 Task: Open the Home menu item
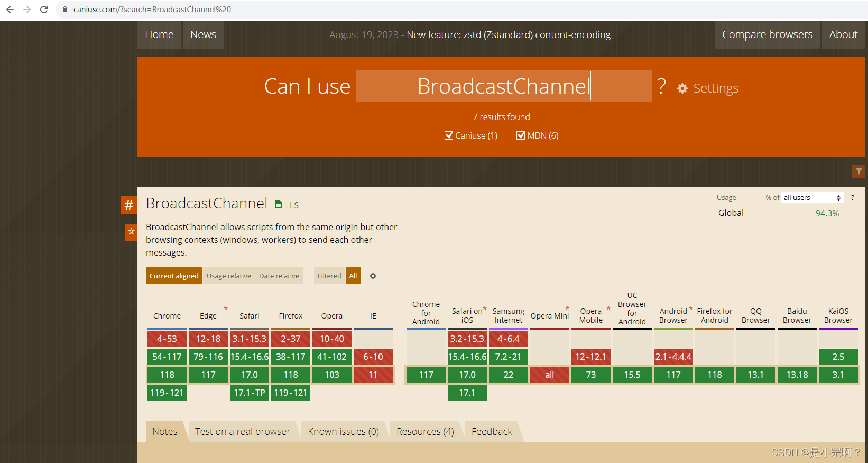[x=159, y=34]
